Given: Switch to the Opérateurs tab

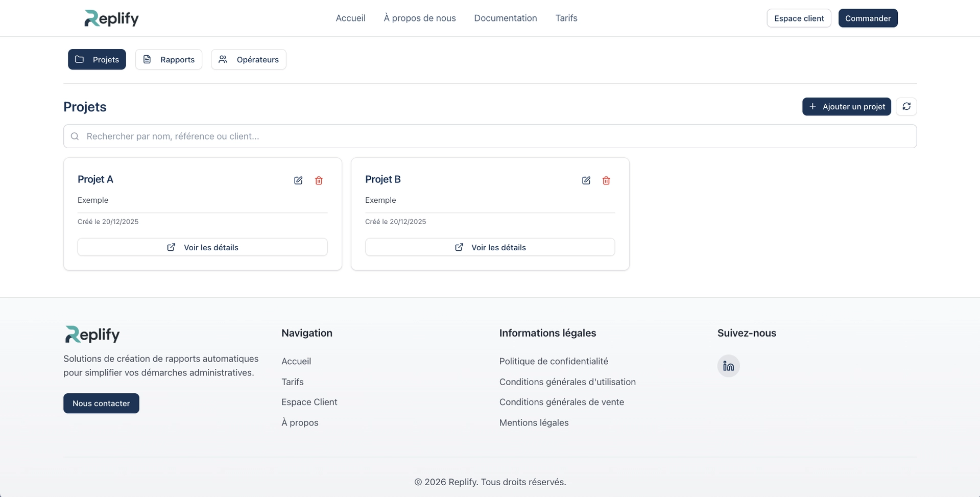Looking at the screenshot, I should [x=248, y=59].
